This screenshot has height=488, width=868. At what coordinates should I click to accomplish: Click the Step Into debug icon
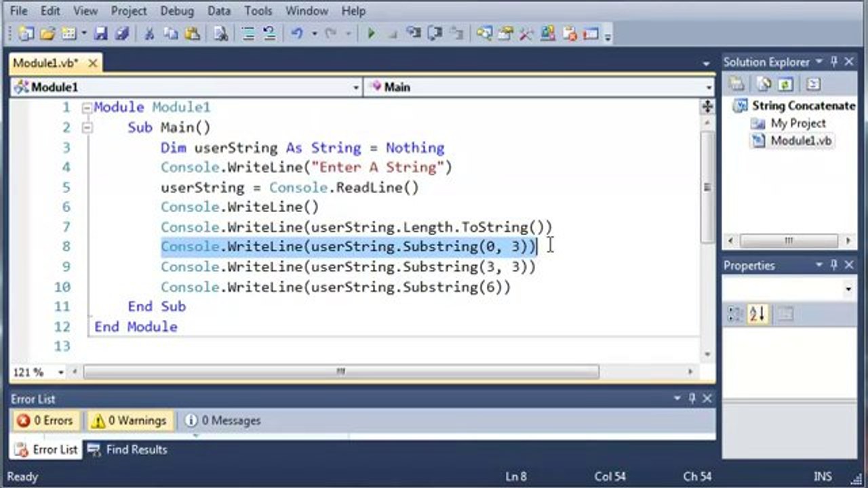(x=414, y=34)
